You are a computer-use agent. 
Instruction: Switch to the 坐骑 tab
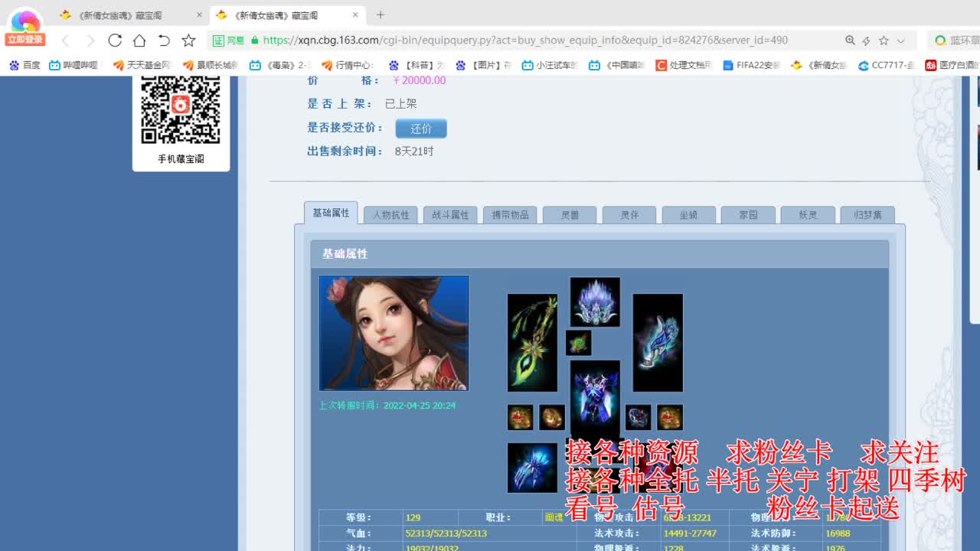point(688,215)
